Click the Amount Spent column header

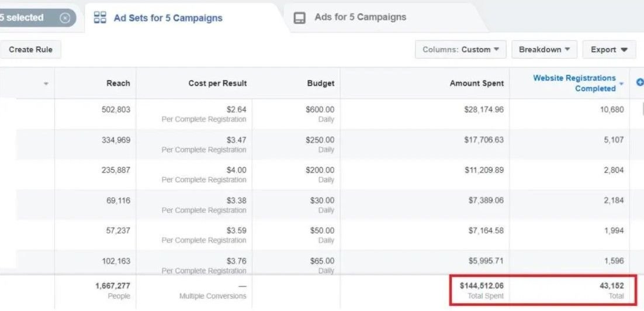click(476, 84)
